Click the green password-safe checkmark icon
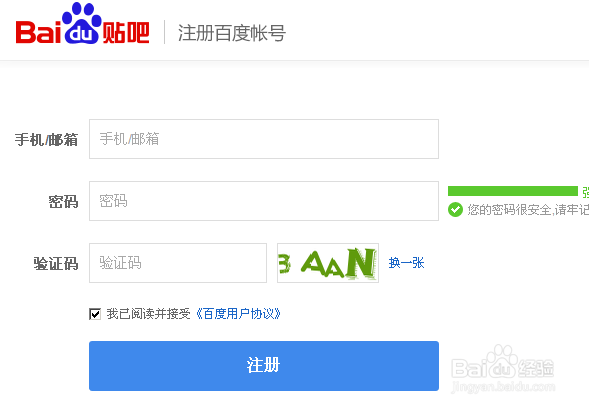This screenshot has width=589, height=408. coord(455,210)
